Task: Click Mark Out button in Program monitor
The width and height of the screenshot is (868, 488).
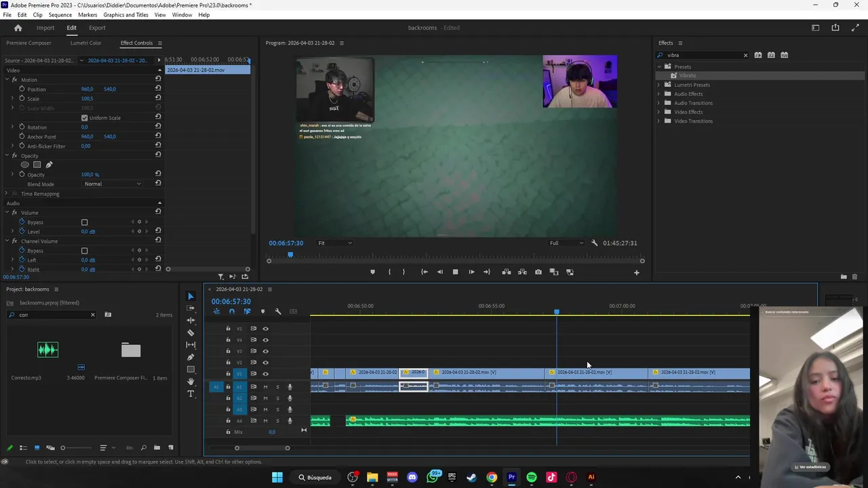Action: click(403, 272)
